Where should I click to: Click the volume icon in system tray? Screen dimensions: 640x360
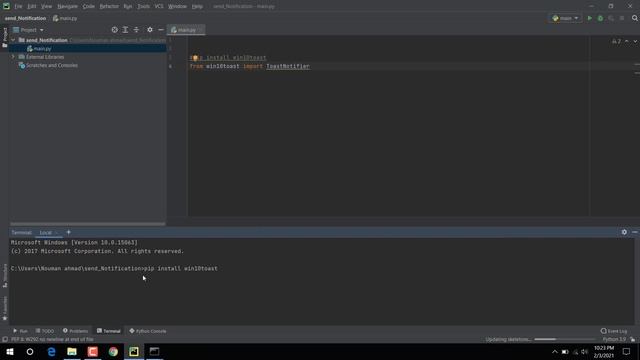pyautogui.click(x=584, y=351)
